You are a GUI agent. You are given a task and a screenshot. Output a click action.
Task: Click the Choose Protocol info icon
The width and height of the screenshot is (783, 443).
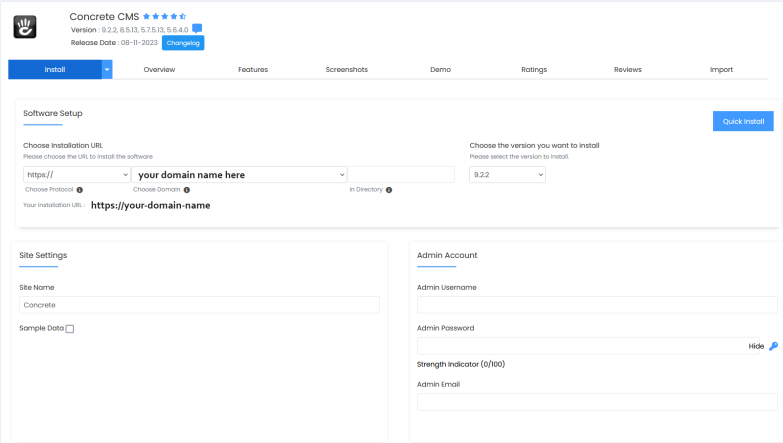[x=79, y=189]
